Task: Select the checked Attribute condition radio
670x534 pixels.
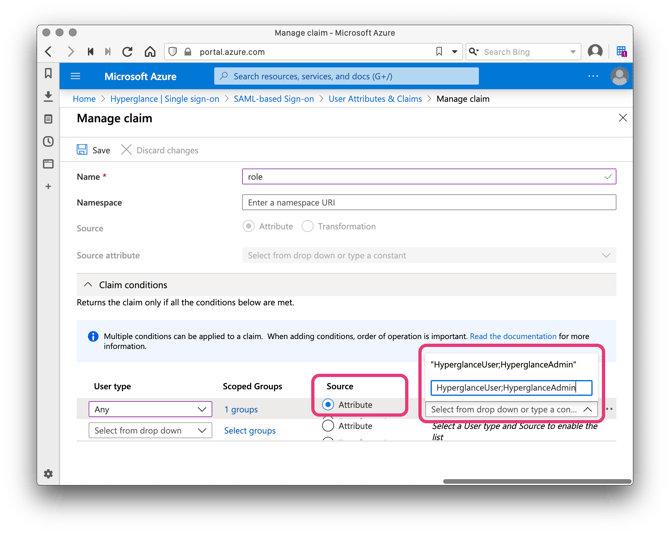Action: click(x=328, y=404)
